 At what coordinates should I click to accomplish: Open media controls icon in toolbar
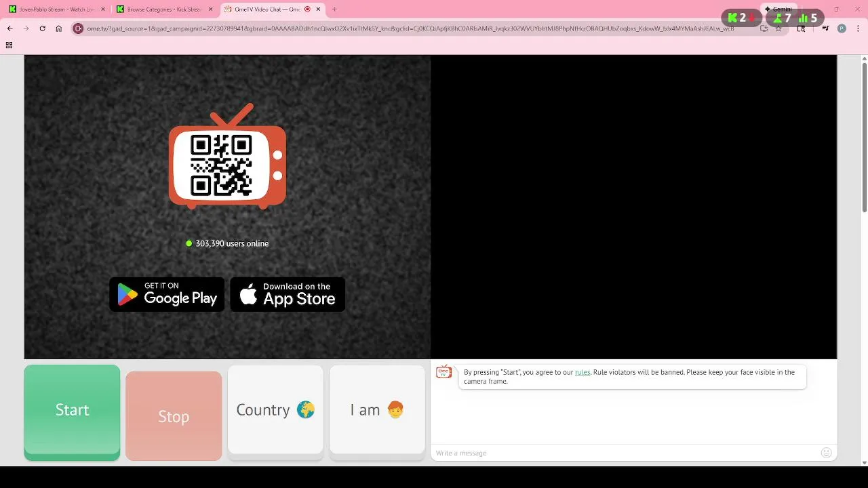pyautogui.click(x=825, y=28)
